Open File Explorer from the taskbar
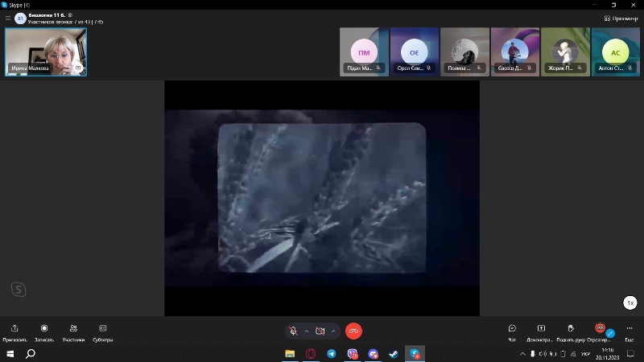Screen dimensions: 644x362 (290, 354)
